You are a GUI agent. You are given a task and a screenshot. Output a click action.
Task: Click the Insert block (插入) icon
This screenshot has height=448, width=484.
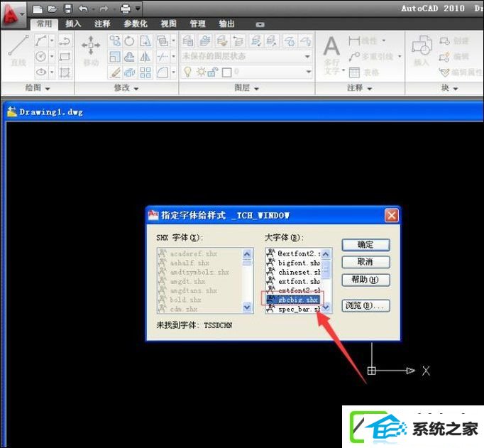[422, 50]
